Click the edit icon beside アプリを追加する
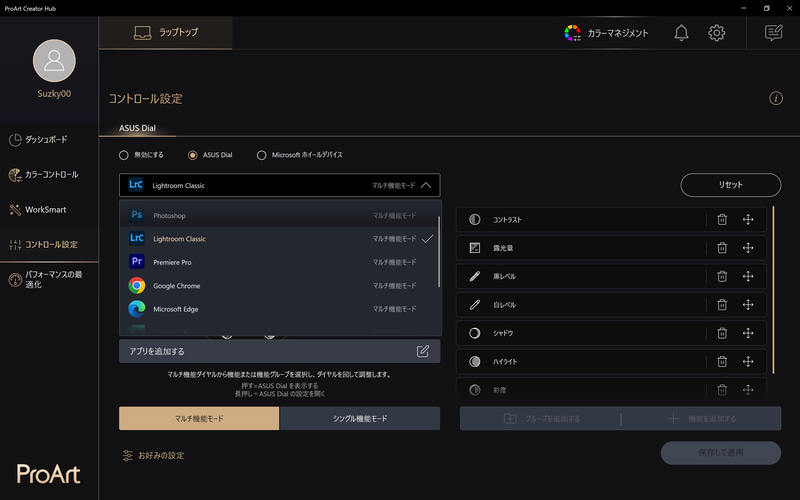This screenshot has width=800, height=500. [x=422, y=351]
